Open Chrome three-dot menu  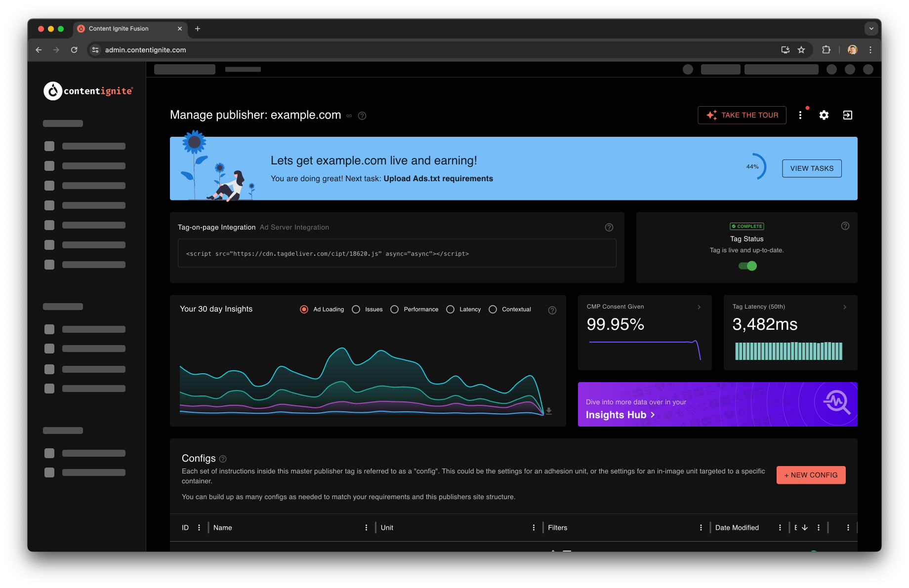[x=870, y=50]
